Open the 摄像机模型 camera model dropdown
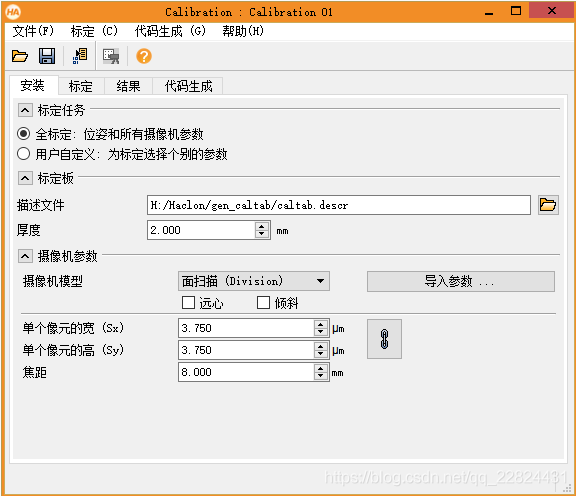The image size is (576, 496). pyautogui.click(x=253, y=281)
